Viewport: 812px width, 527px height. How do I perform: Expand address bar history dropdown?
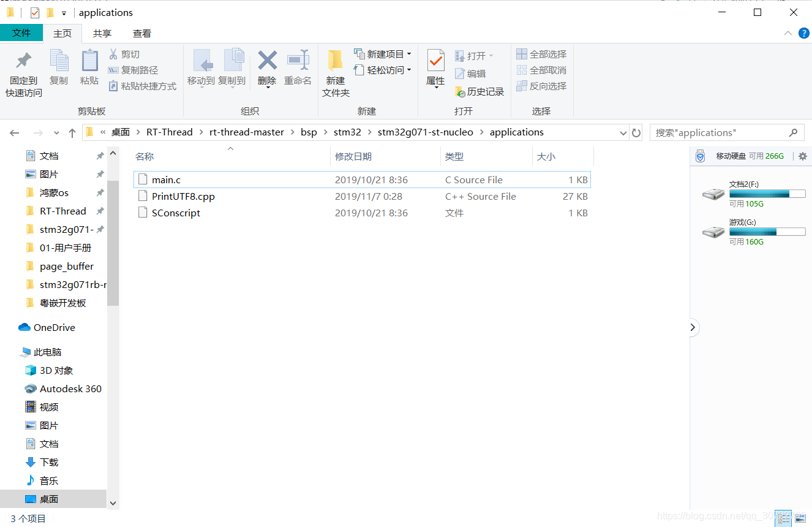pos(623,132)
